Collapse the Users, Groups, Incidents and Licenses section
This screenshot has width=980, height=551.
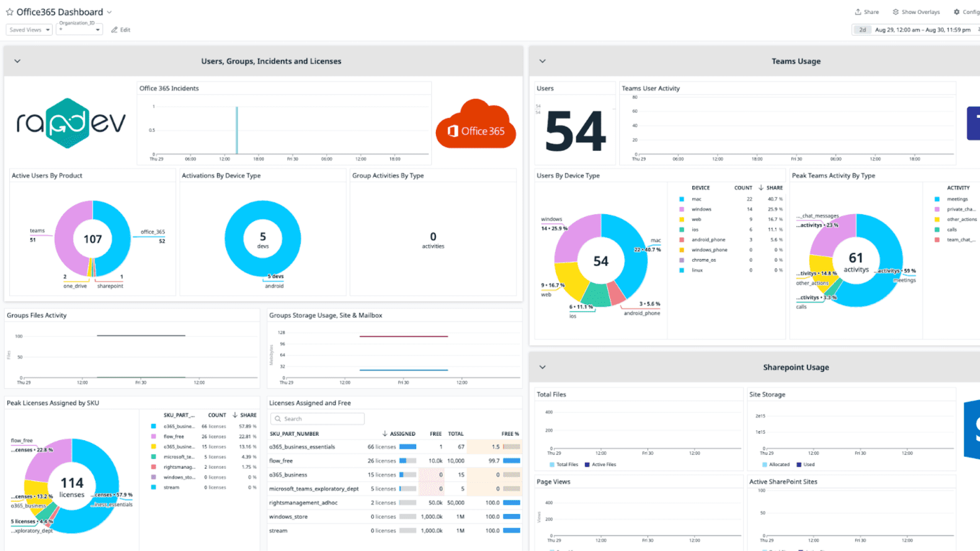coord(17,61)
